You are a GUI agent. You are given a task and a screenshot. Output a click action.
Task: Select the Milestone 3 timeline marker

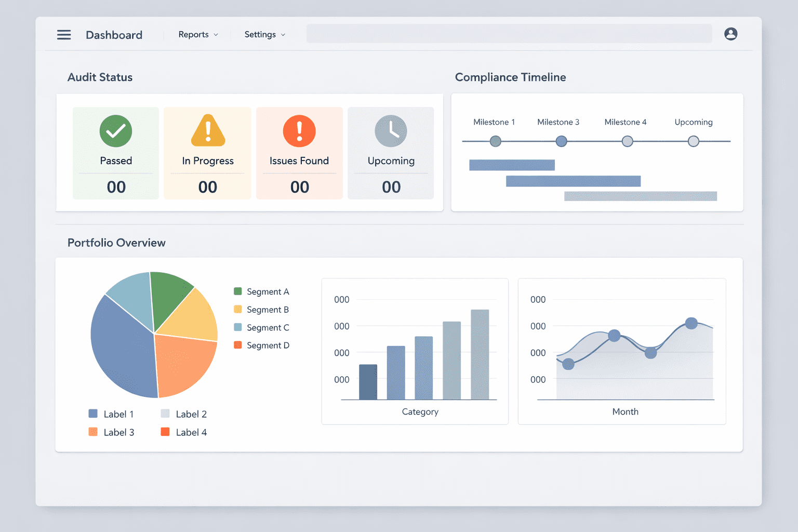click(x=561, y=141)
